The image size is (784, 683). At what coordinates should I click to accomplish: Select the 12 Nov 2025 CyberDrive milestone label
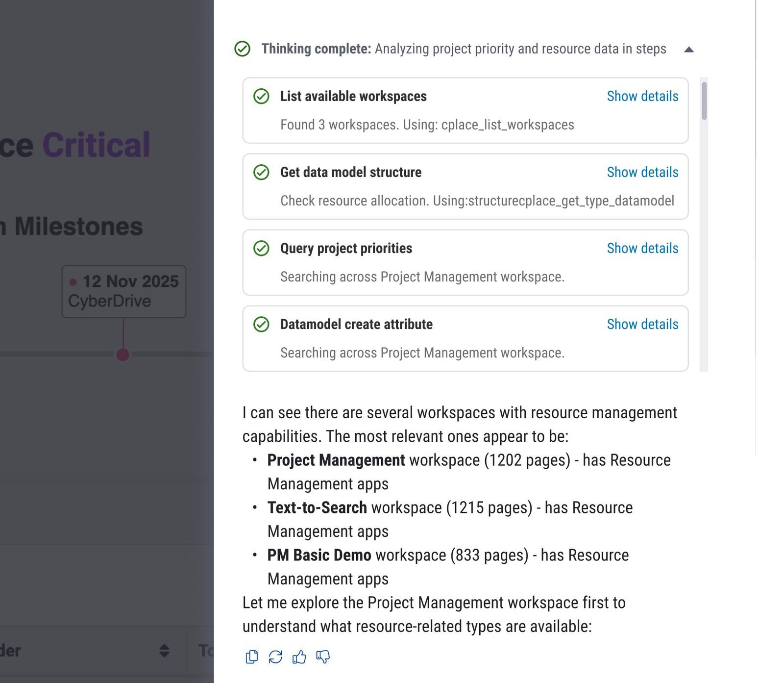pyautogui.click(x=124, y=291)
